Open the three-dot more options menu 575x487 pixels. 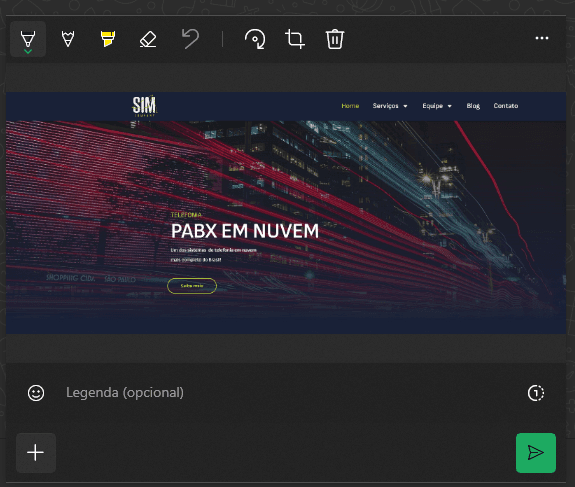pyautogui.click(x=542, y=38)
